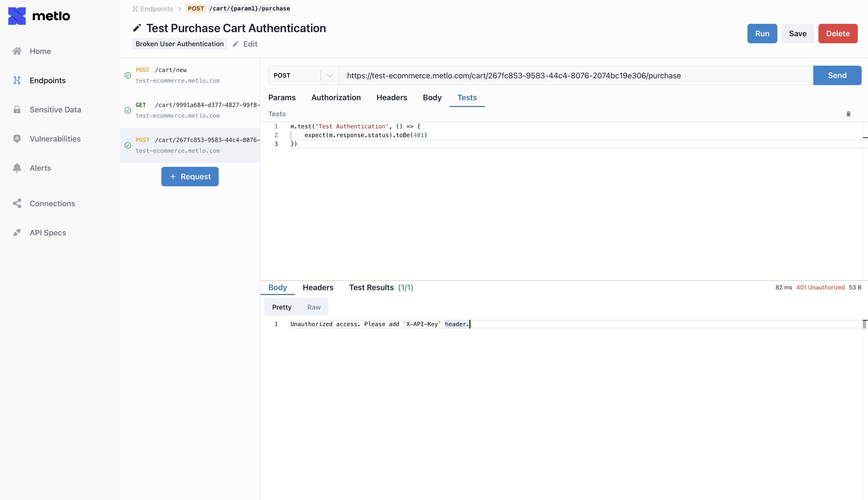Click pencil icon beside test title
The height and width of the screenshot is (500, 868).
(137, 28)
